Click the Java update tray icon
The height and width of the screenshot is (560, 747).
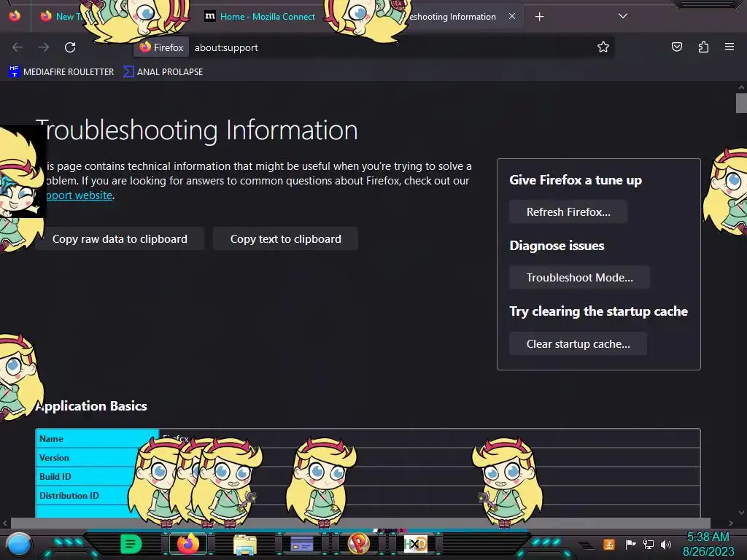pos(609,544)
